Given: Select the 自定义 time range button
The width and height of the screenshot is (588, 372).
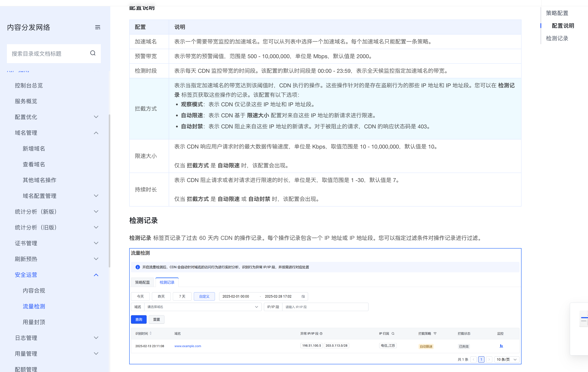Looking at the screenshot, I should point(204,296).
